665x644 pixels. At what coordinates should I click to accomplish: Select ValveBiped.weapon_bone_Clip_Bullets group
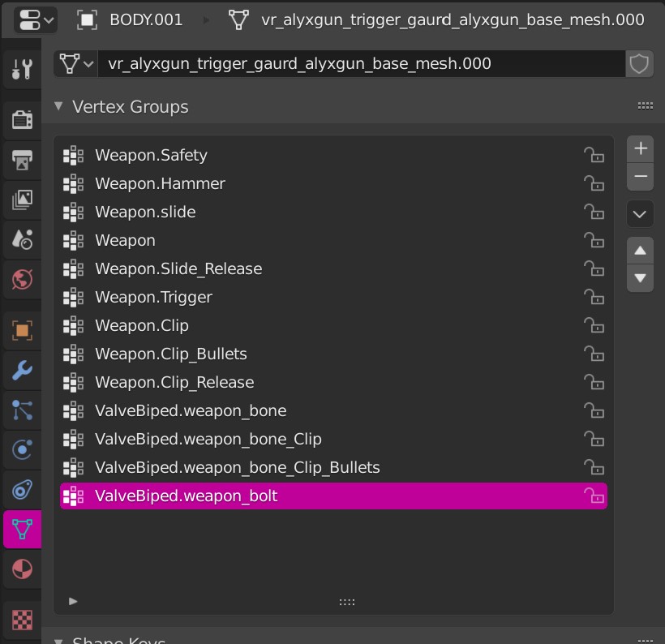(333, 468)
